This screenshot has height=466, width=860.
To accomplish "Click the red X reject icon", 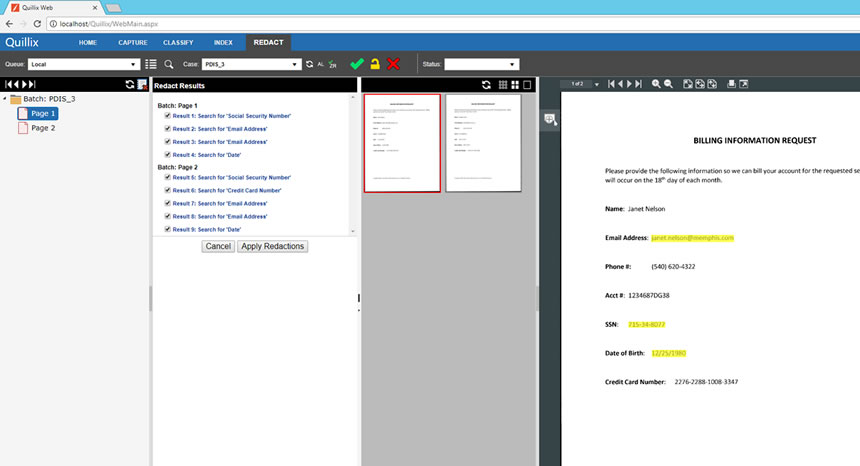I will 393,64.
